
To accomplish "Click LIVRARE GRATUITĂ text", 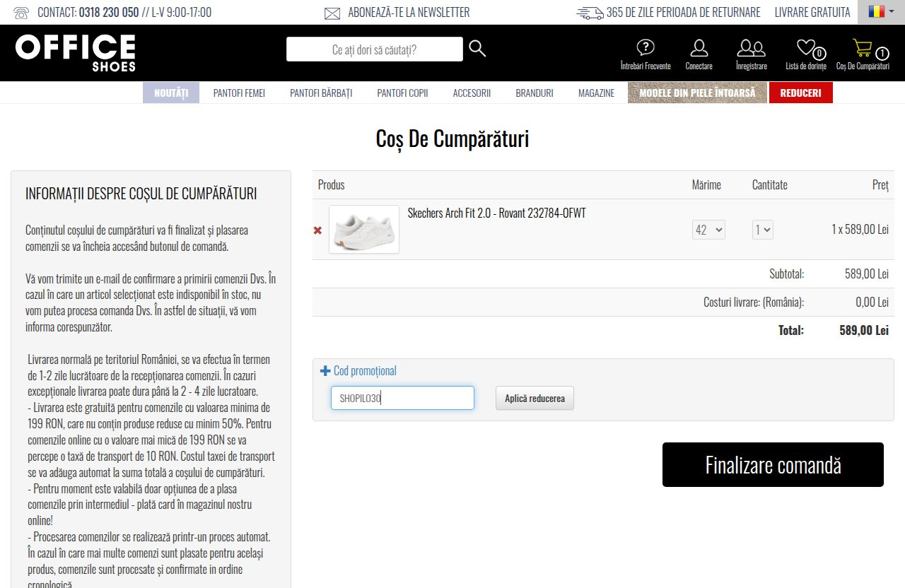I will click(x=812, y=12).
